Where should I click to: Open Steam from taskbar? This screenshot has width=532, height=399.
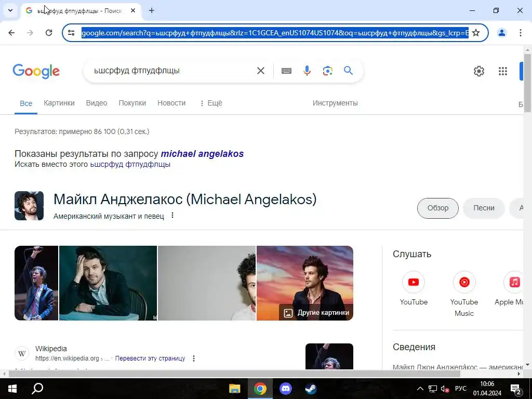pos(311,389)
